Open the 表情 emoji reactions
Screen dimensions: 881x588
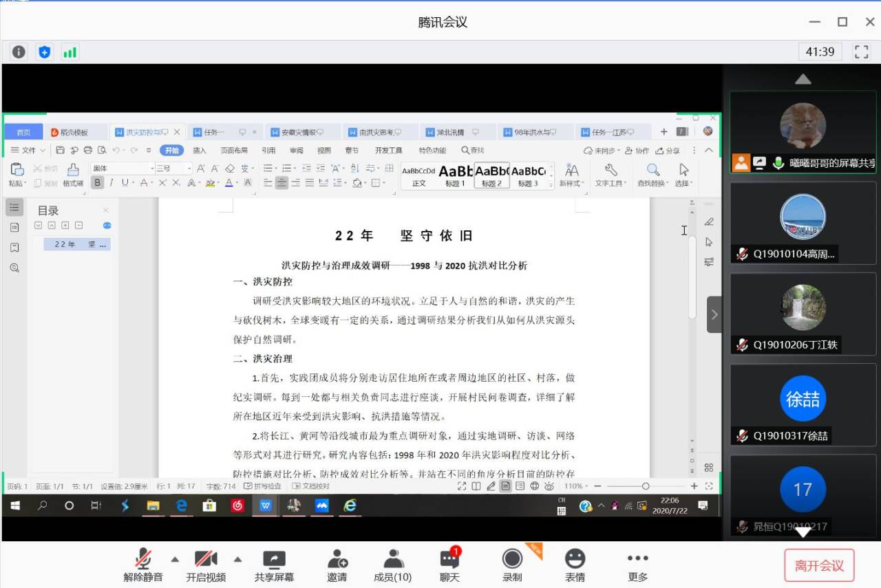575,565
